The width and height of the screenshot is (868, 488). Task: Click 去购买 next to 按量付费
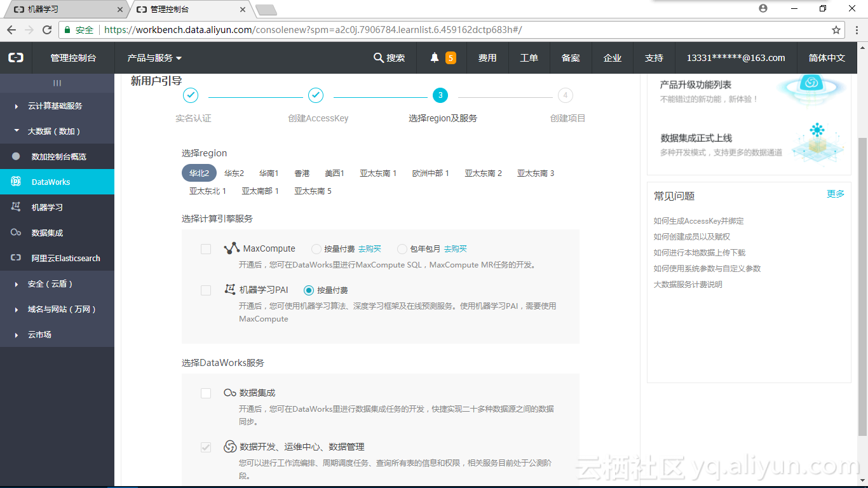pos(370,249)
